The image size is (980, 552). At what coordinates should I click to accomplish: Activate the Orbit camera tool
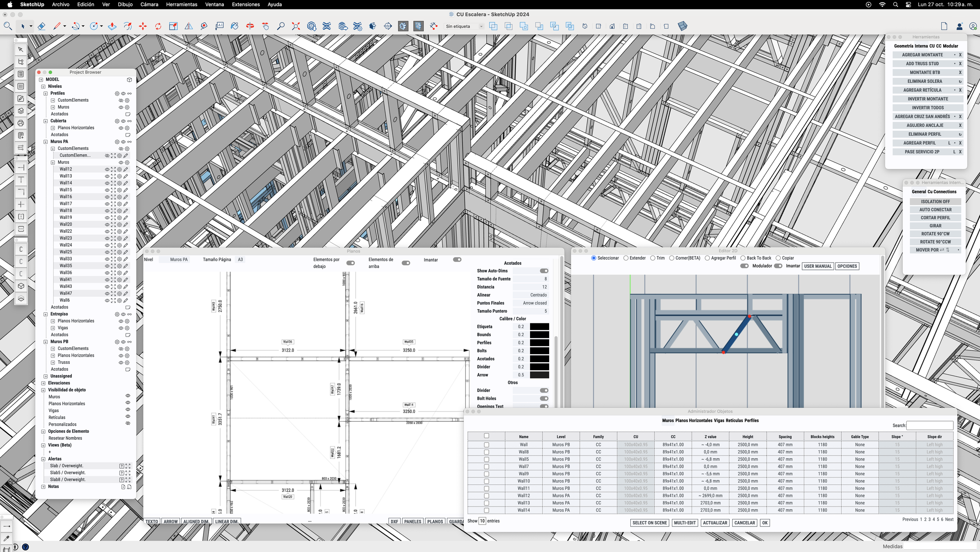250,26
